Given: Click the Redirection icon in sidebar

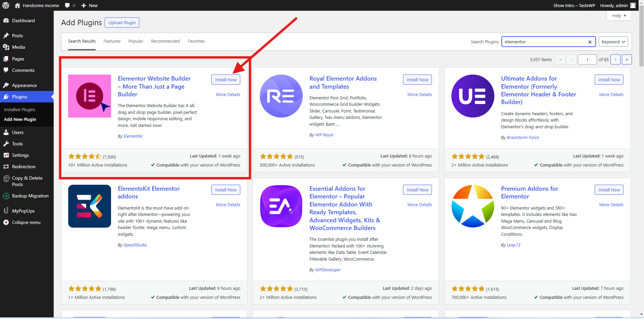Looking at the screenshot, I should [x=6, y=167].
